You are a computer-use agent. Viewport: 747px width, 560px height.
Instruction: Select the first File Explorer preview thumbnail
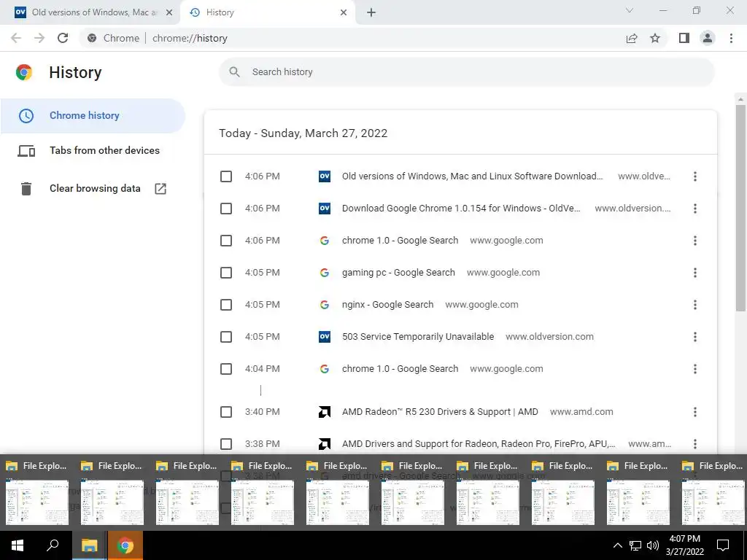click(37, 502)
